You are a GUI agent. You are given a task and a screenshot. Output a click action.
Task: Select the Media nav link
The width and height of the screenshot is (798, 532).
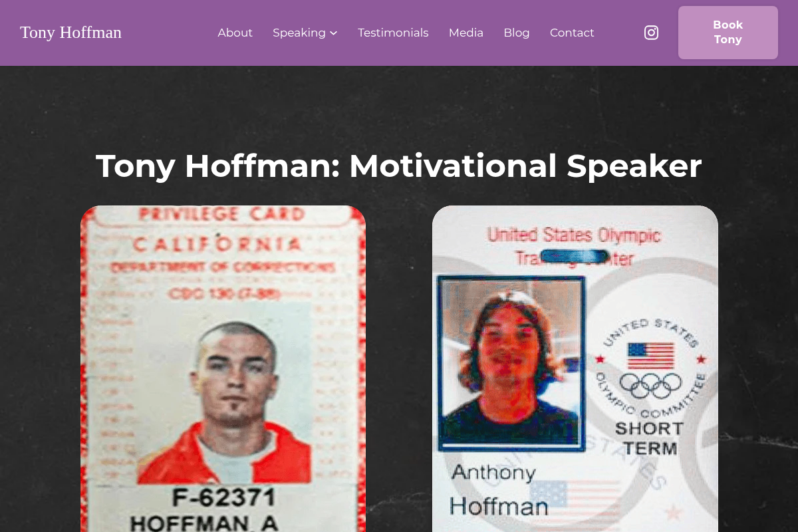click(465, 33)
